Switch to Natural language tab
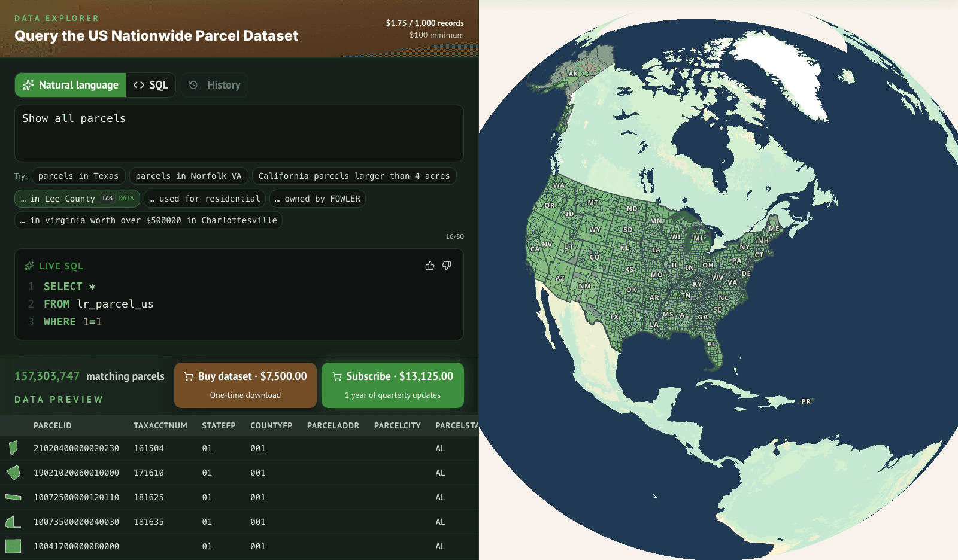The width and height of the screenshot is (958, 560). coord(71,85)
